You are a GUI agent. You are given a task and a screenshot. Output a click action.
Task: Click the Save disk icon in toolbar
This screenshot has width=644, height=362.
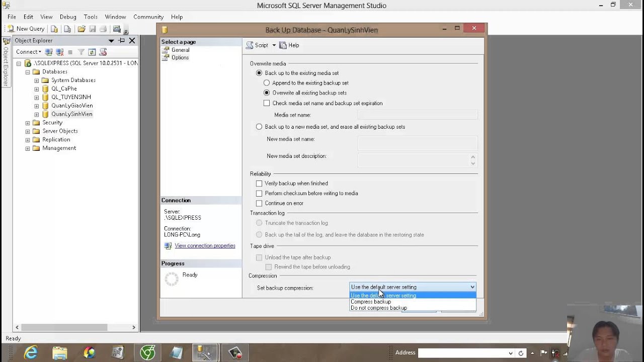[x=93, y=29]
